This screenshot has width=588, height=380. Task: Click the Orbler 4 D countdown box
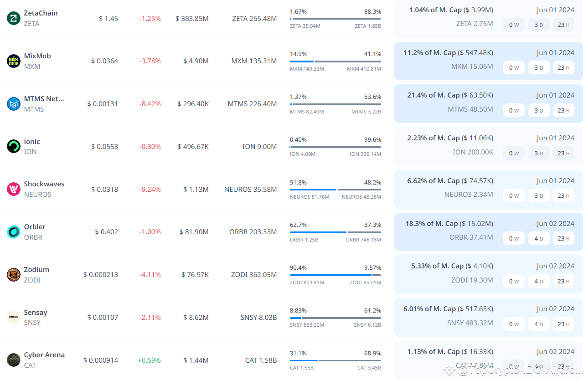point(539,238)
